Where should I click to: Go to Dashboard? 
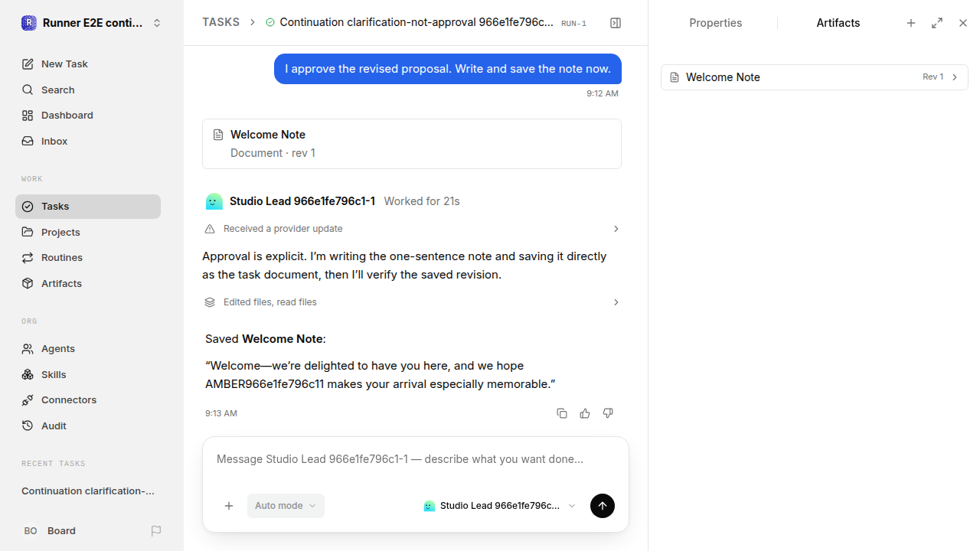(x=88, y=115)
